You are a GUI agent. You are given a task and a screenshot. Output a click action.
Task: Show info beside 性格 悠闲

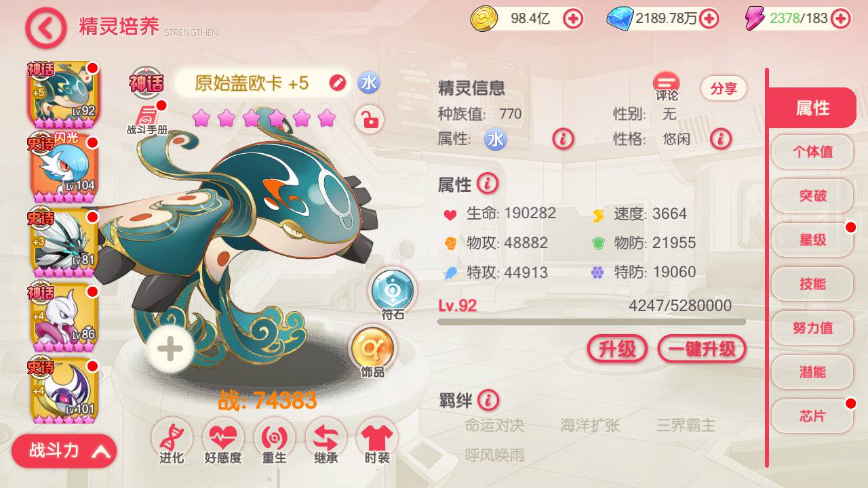pos(720,139)
